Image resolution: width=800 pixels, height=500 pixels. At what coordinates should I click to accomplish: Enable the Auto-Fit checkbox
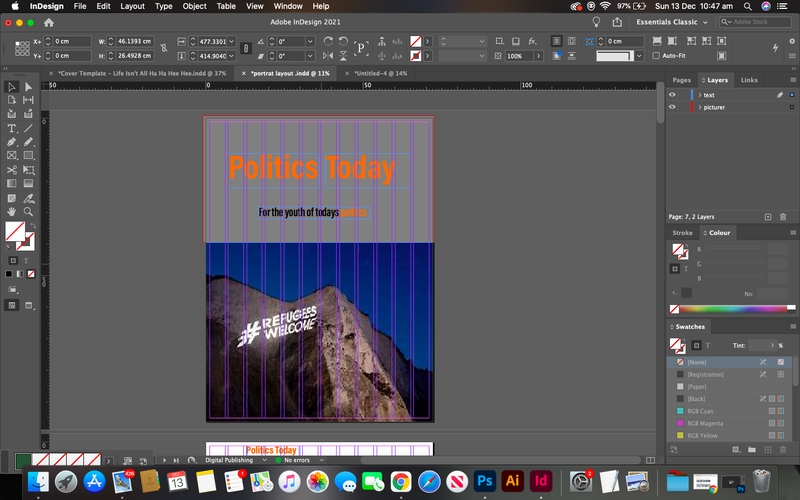[x=656, y=56]
